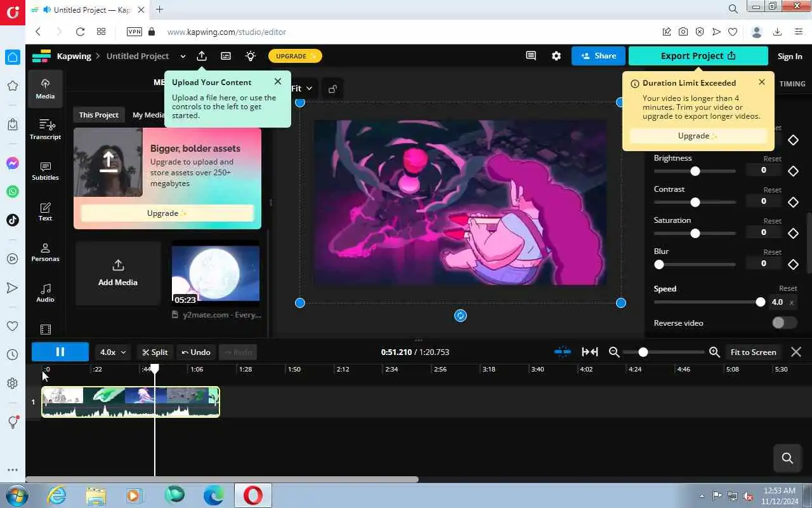Click the canvas lock aspect icon
The width and height of the screenshot is (812, 508).
(x=332, y=89)
